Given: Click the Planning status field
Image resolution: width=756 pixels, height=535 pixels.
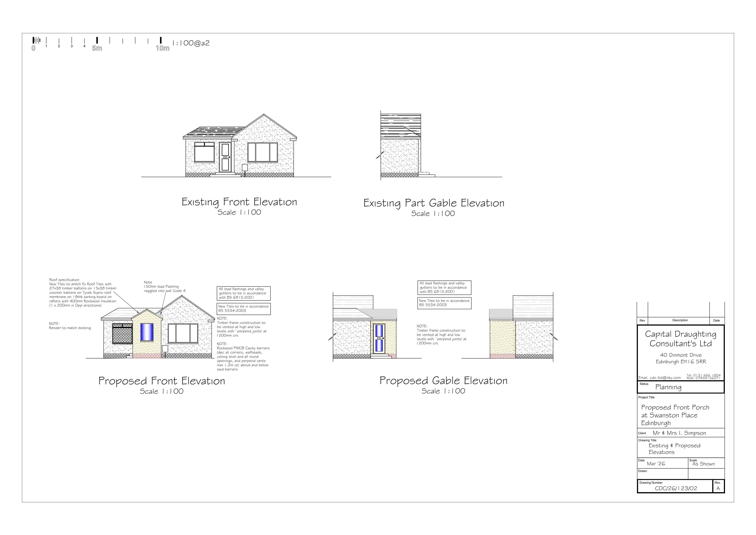Looking at the screenshot, I should (668, 387).
